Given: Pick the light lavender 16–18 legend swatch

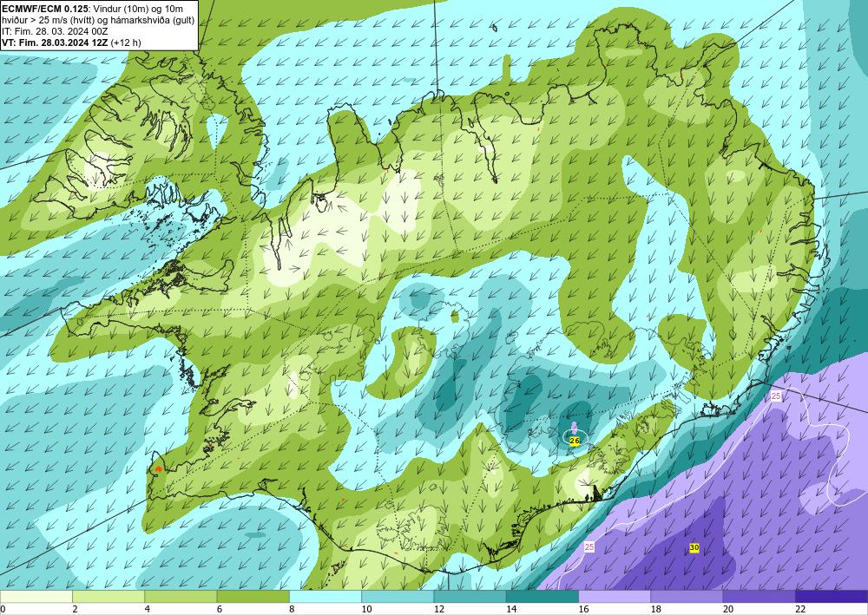Looking at the screenshot, I should [615, 596].
